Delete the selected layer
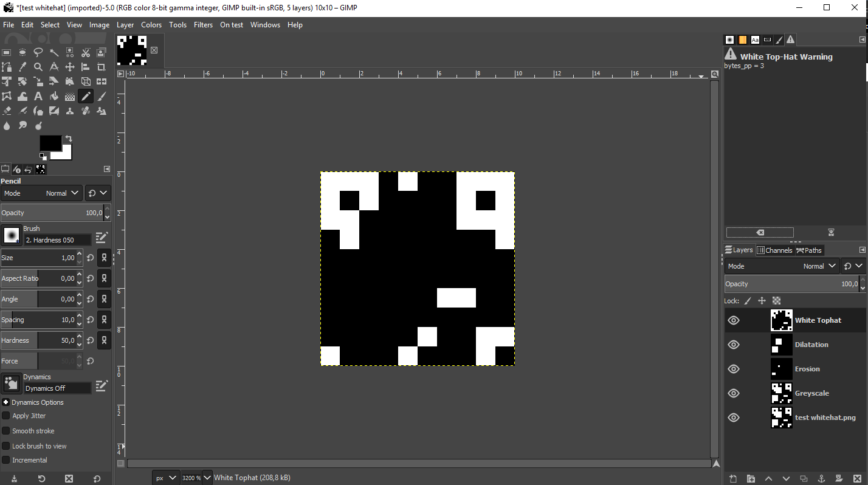 click(856, 479)
